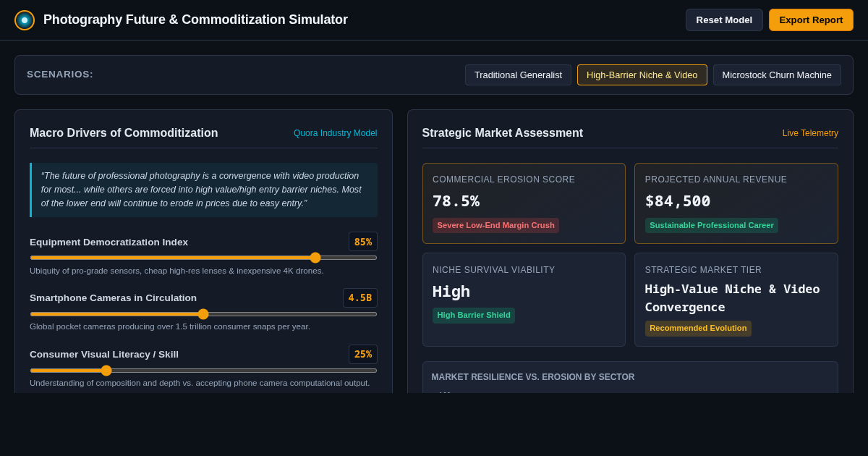Click the SCENARIOS: label
The width and height of the screenshot is (868, 456).
(x=60, y=75)
